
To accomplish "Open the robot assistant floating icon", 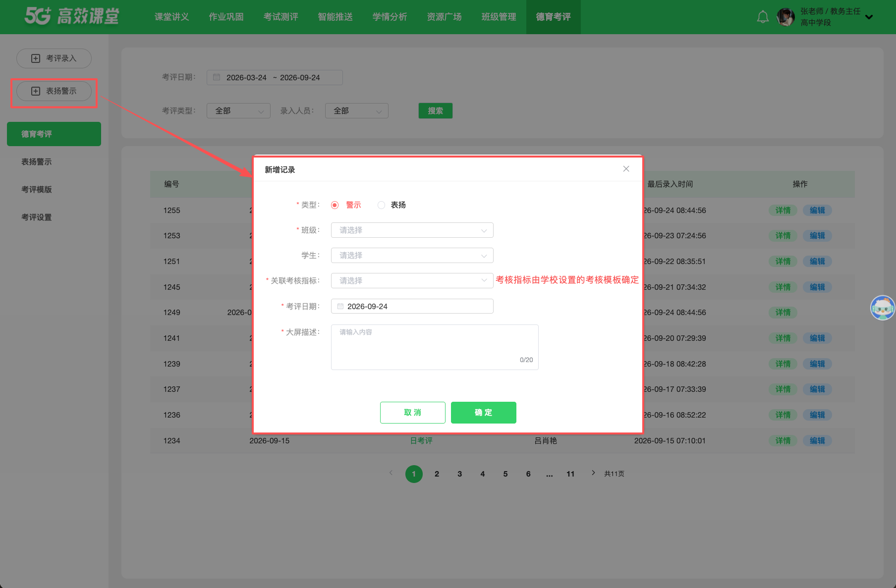I will tap(883, 308).
